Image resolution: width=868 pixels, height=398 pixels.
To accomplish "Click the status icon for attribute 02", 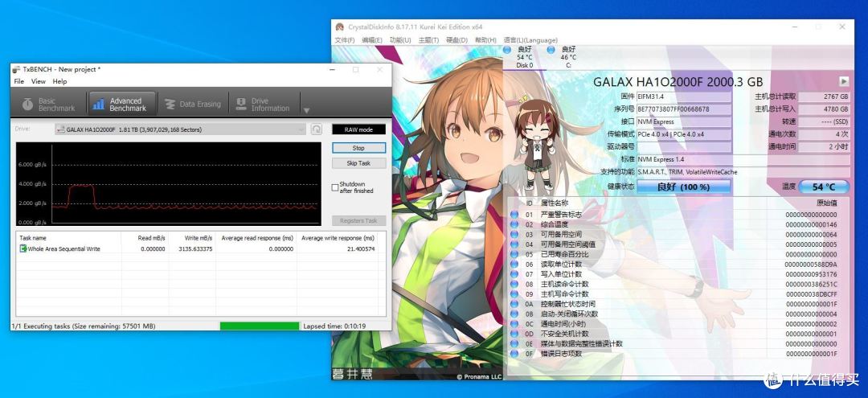I will (x=514, y=225).
